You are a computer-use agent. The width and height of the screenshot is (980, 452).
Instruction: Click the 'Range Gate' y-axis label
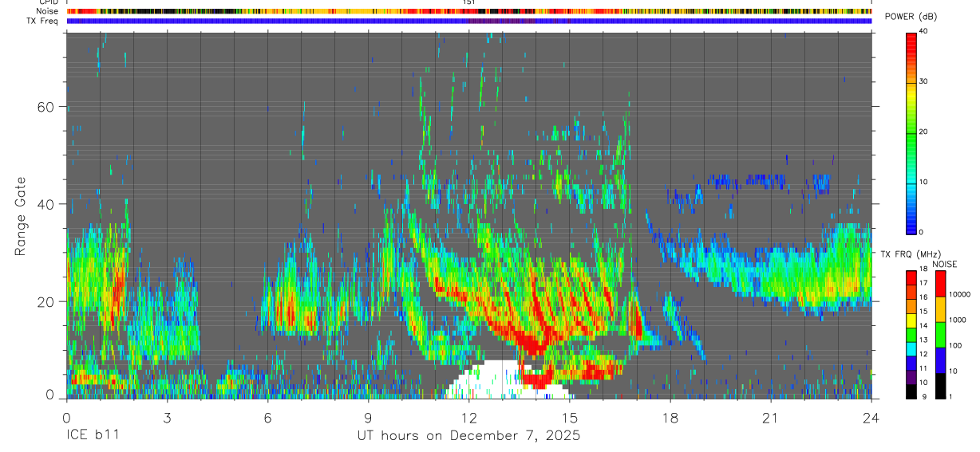[x=21, y=214]
